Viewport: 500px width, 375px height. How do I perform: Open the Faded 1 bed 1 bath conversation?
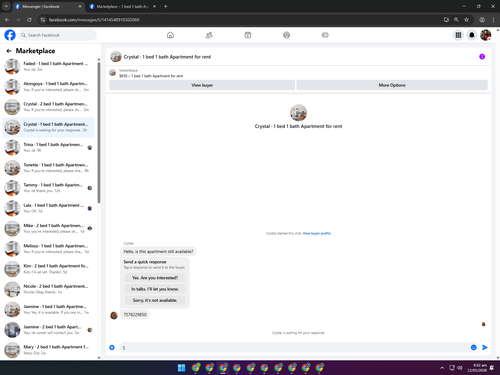tap(49, 66)
